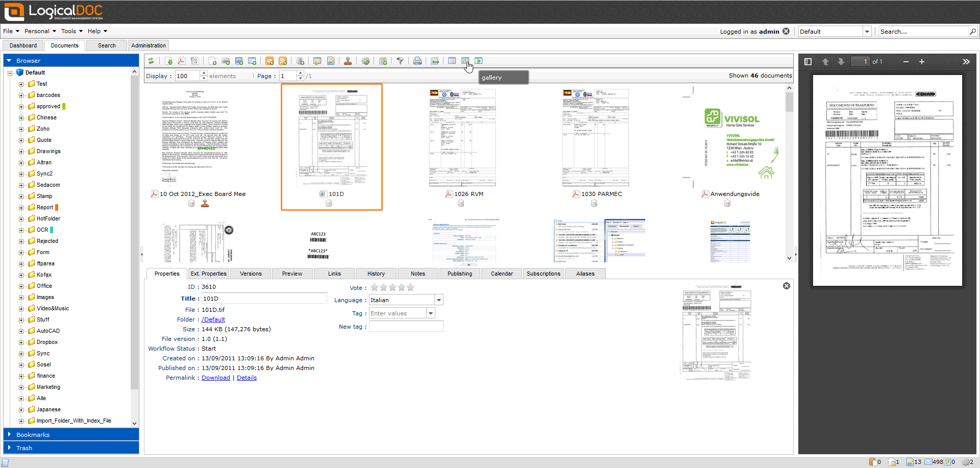Screen dimensions: 980x468
Task: Switch to list view mode
Action: [x=452, y=61]
